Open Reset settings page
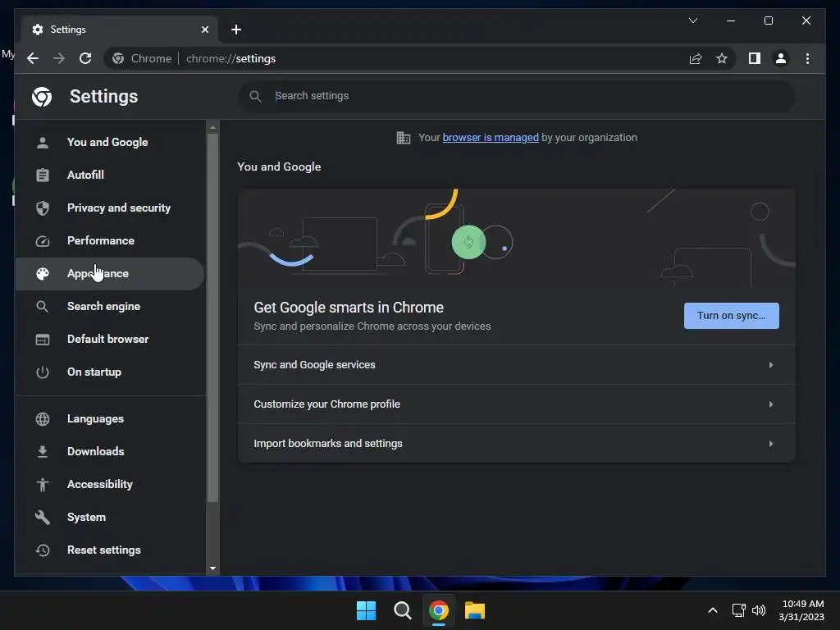 coord(110,550)
